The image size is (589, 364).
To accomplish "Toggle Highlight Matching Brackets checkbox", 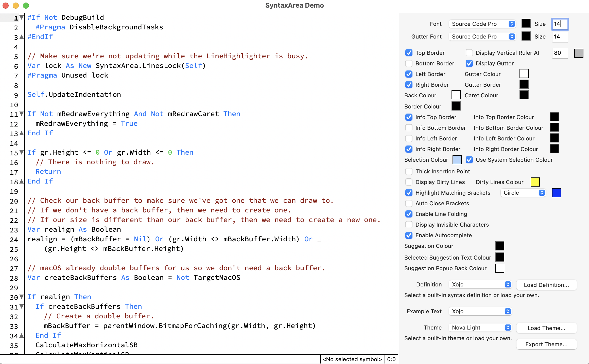I will [x=409, y=193].
